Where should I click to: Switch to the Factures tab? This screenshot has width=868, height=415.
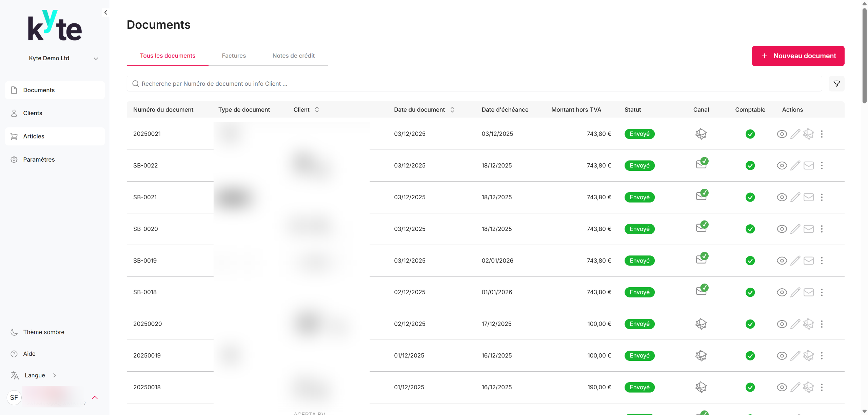[234, 56]
